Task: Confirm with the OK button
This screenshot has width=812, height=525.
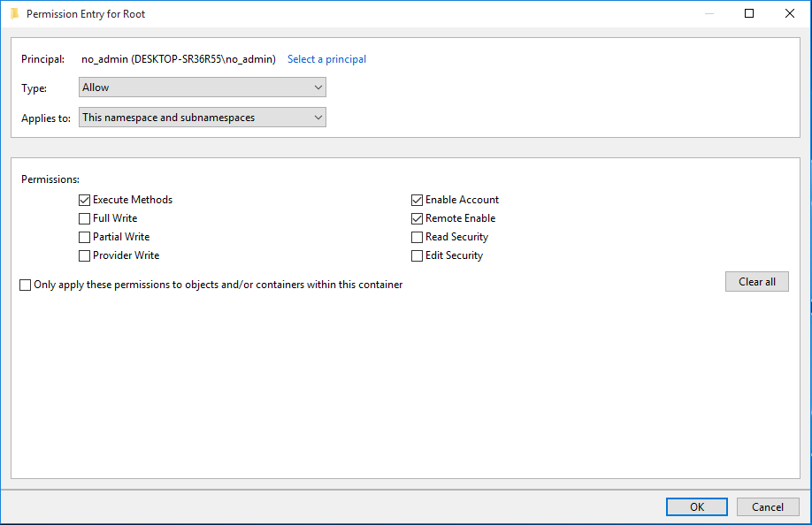Action: click(x=696, y=507)
